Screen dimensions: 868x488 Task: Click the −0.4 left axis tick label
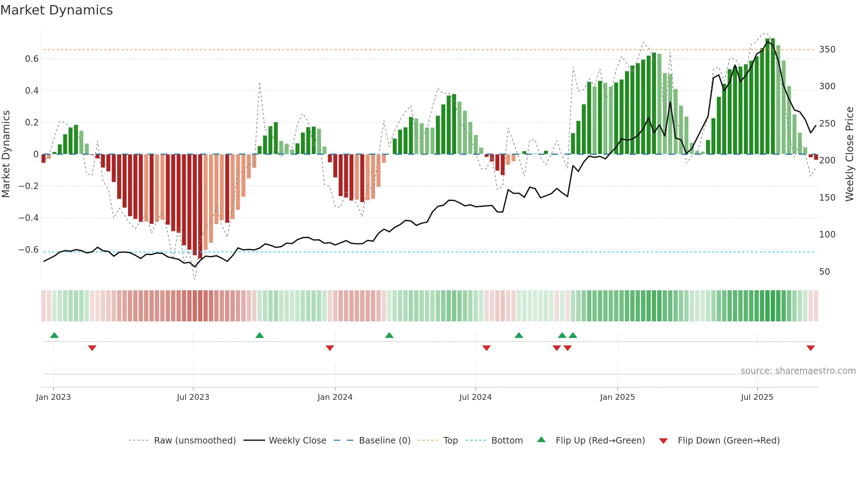coord(29,218)
